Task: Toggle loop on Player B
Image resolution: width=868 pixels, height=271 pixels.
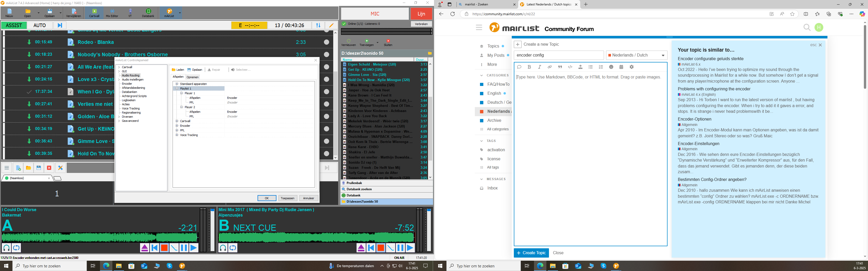Action: 233,248
